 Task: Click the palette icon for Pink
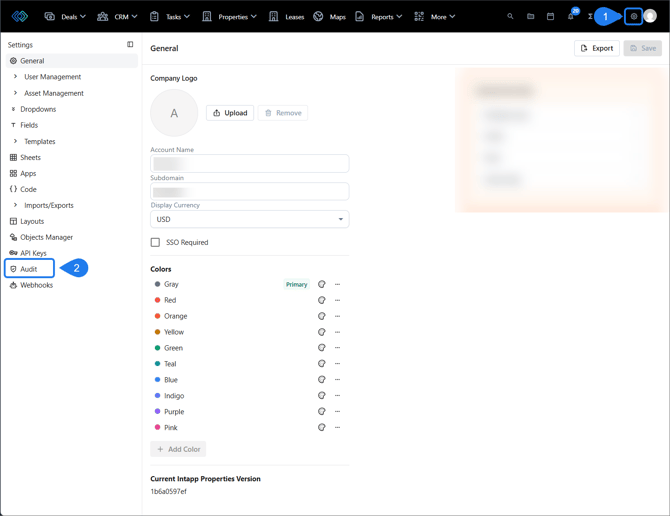click(x=322, y=427)
